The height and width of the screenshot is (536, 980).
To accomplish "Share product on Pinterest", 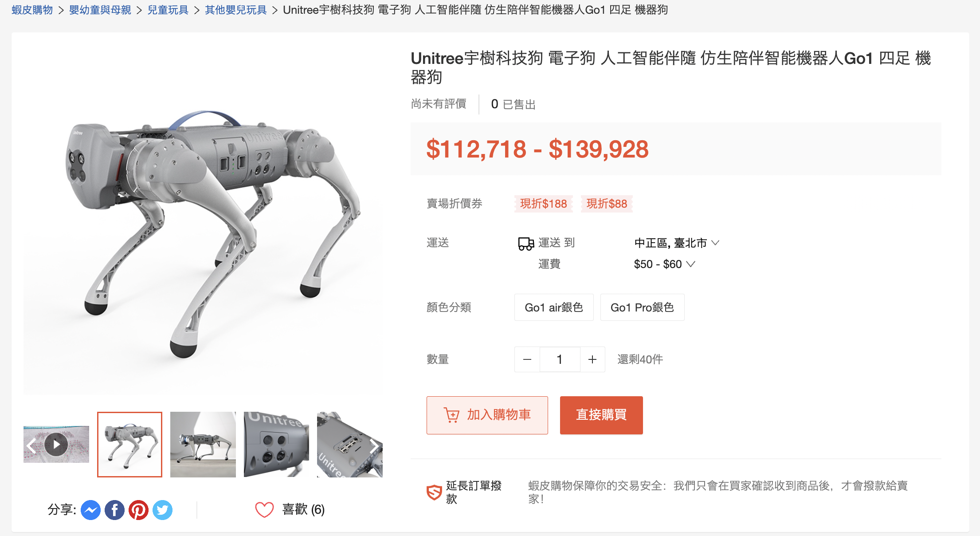I will point(138,510).
